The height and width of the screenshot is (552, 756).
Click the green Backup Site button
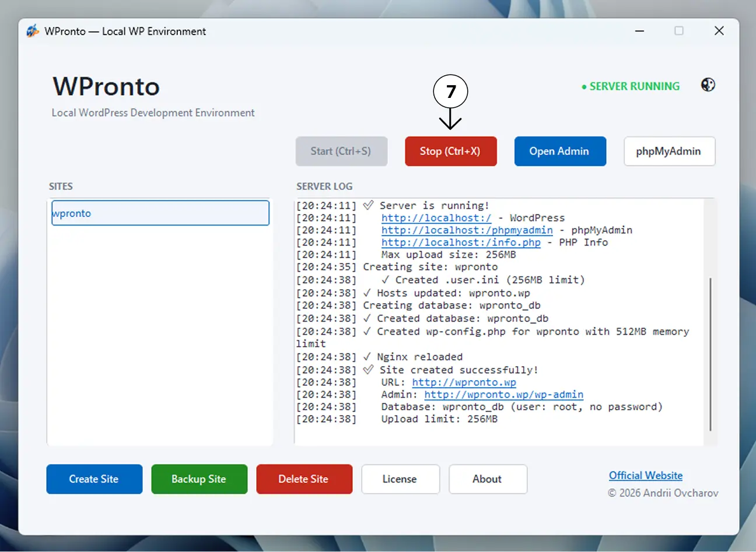[x=199, y=479]
